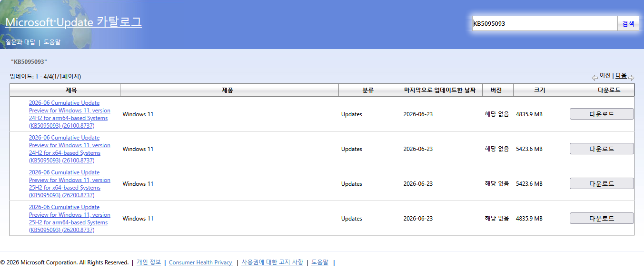Open the 개인 정보 footer link
Image resolution: width=644 pixels, height=272 pixels.
tap(149, 262)
